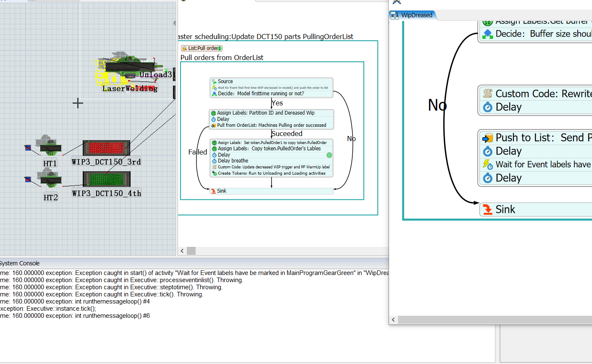Select the red WIP3_DCT150_3rd queue object
592x364 pixels.
click(x=106, y=148)
